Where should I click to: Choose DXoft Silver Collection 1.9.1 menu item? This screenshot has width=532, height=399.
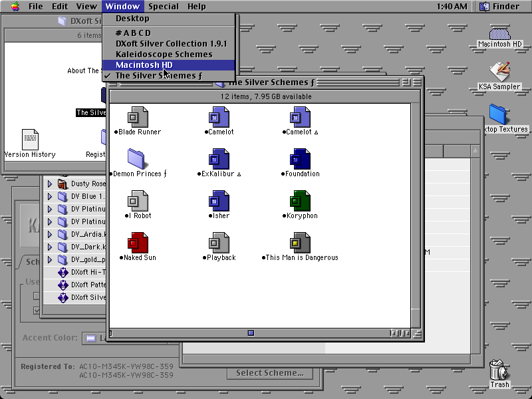coord(169,44)
